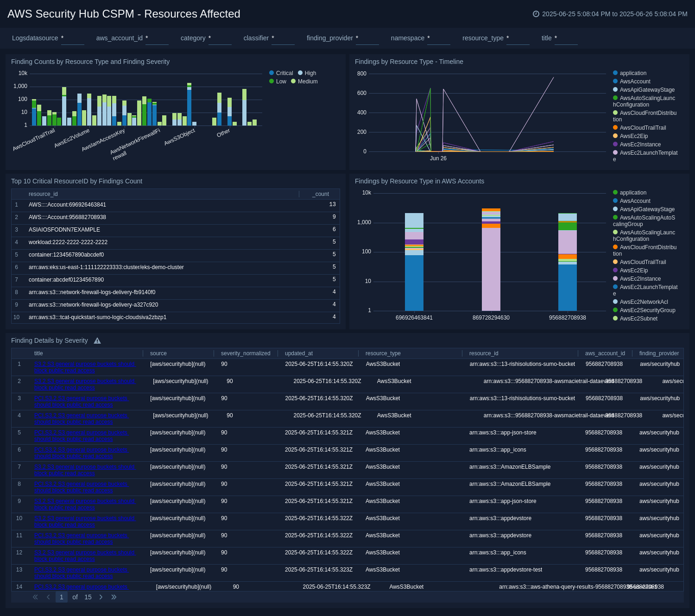Select the row AWS::::Account:696926463841
Image resolution: width=695 pixels, height=616 pixels.
[x=176, y=205]
